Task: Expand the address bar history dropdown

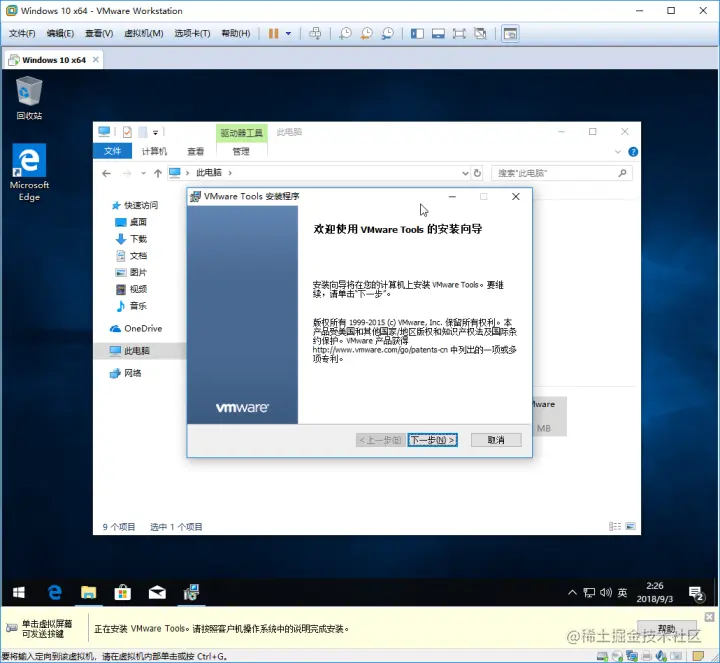Action: pos(465,173)
